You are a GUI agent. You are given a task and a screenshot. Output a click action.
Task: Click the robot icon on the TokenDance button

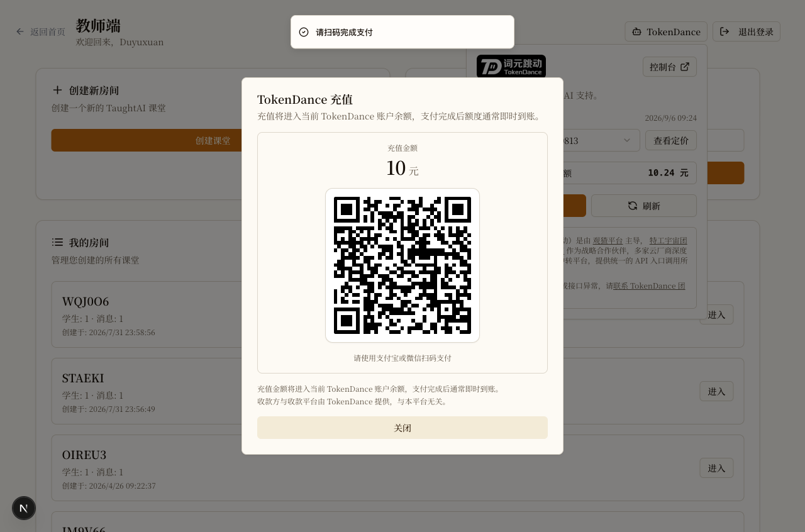636,31
